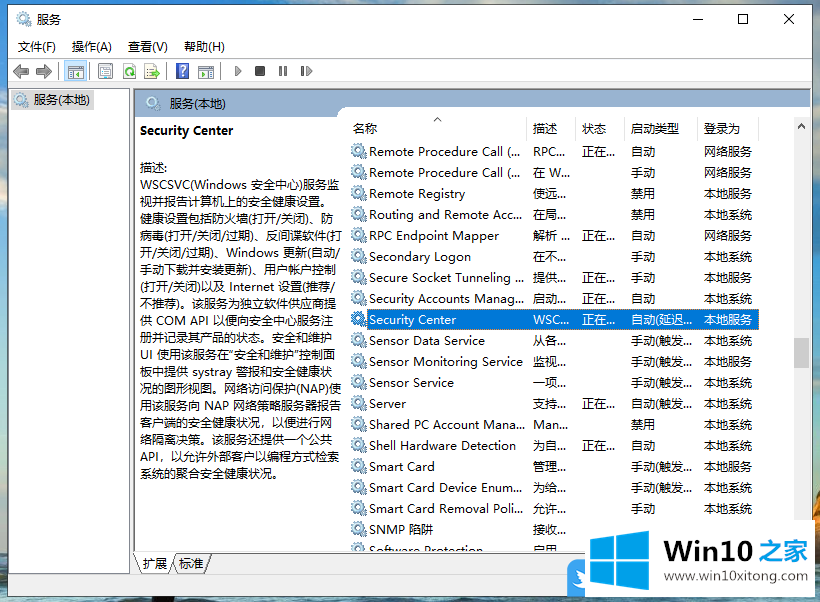Select the Sensor Service row
The width and height of the screenshot is (820, 602).
coord(554,382)
